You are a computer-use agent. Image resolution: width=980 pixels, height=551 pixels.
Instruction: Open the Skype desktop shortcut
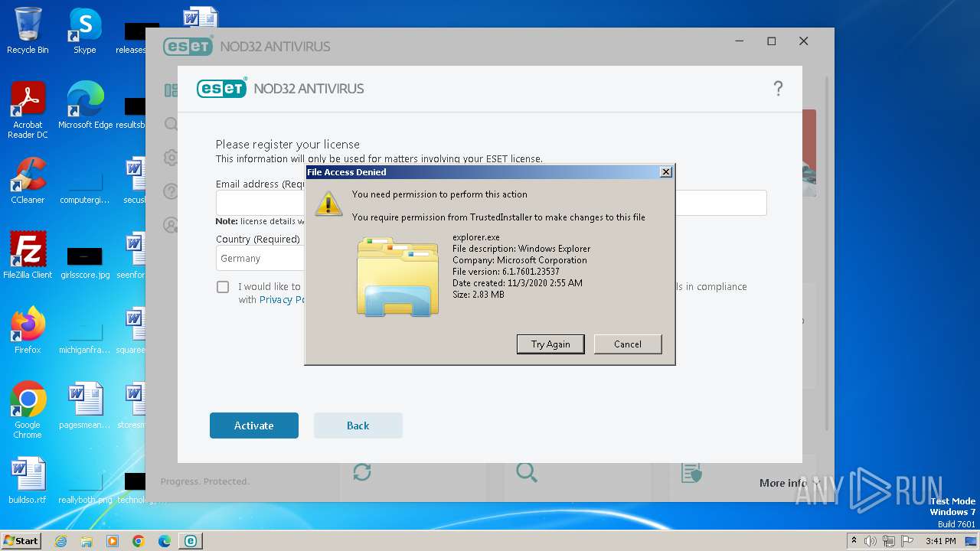click(x=85, y=31)
